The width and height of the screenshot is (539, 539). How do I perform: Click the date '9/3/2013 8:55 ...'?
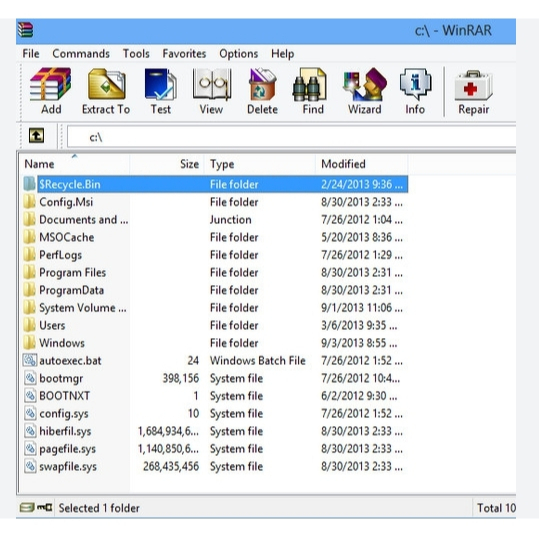(x=359, y=343)
